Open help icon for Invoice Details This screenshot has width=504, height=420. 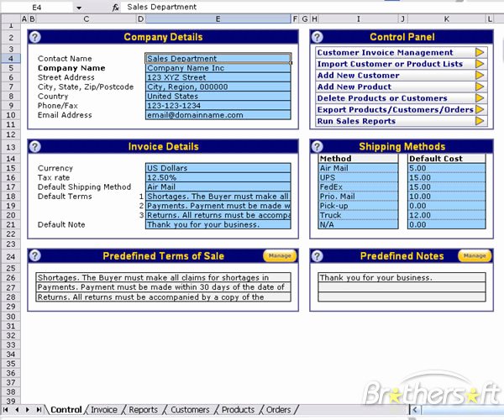click(x=34, y=147)
